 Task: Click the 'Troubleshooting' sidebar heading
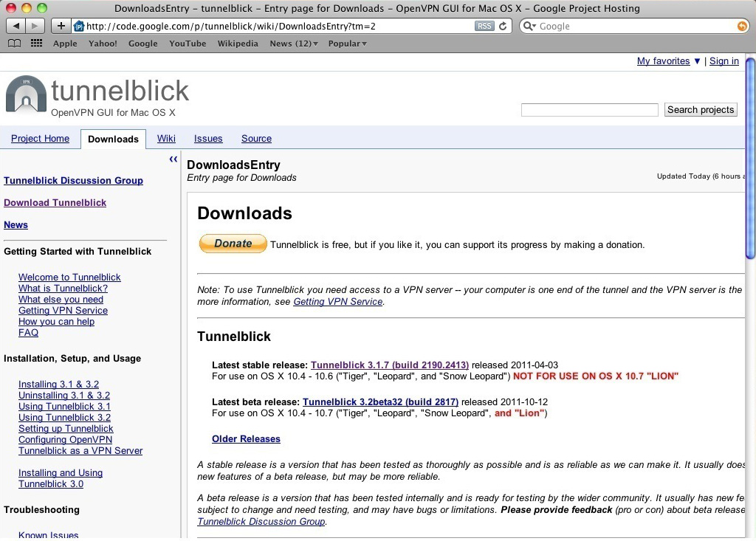click(x=41, y=510)
